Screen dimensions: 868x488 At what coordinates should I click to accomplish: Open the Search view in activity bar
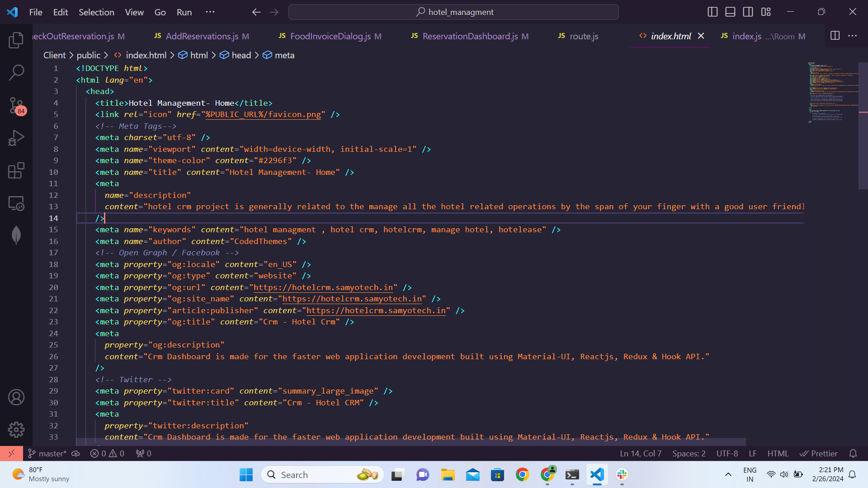[x=16, y=72]
